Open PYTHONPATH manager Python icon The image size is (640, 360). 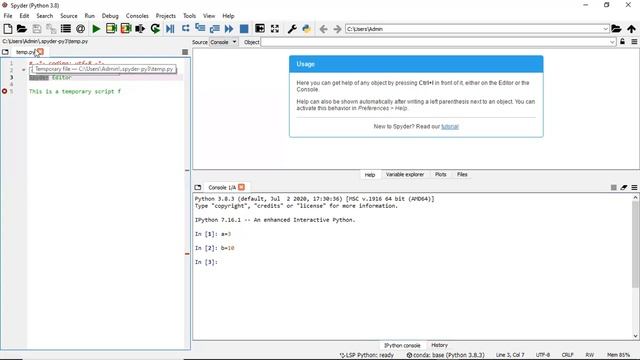(x=307, y=29)
